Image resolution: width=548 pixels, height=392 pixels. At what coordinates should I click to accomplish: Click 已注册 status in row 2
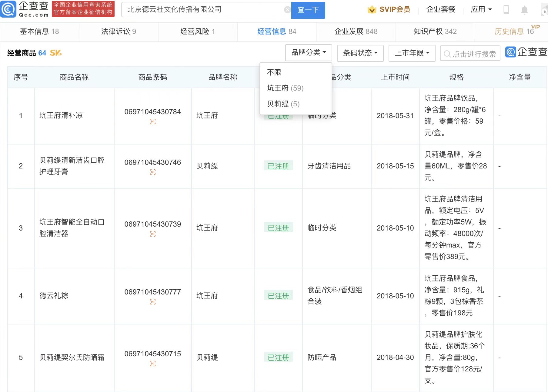coord(279,166)
